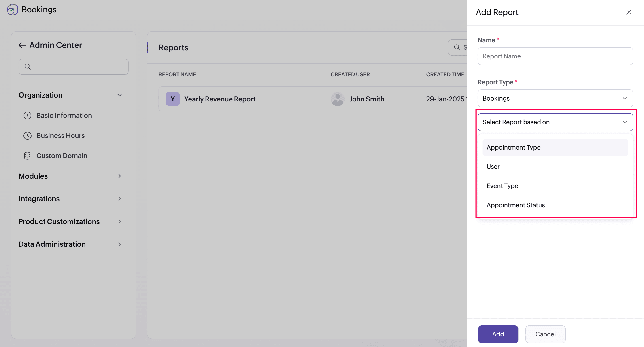This screenshot has height=347, width=644.
Task: Expand the Product Customizations section
Action: pyautogui.click(x=119, y=222)
